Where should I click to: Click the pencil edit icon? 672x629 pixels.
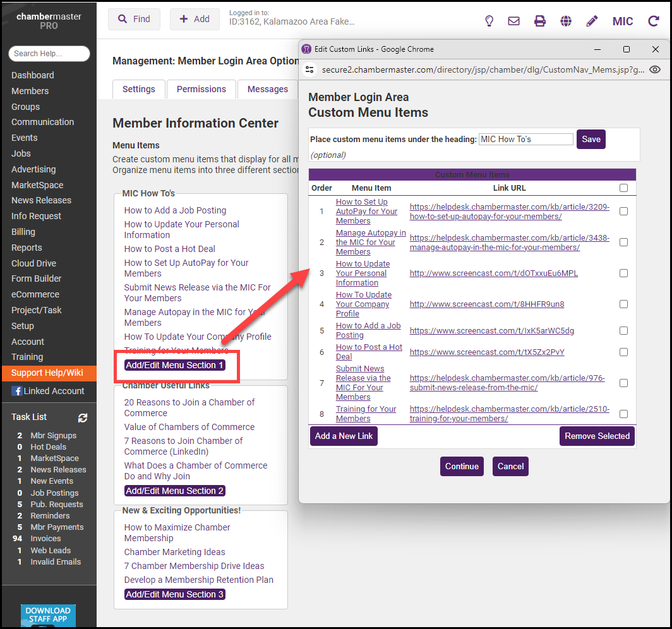592,21
